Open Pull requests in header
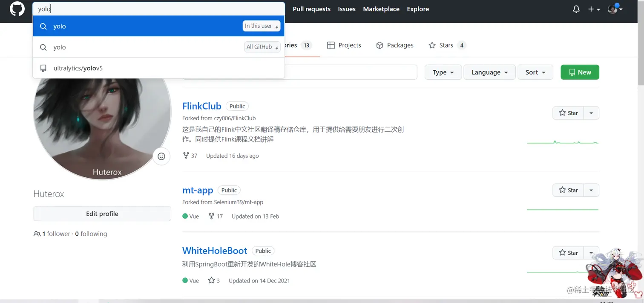The width and height of the screenshot is (644, 303). [311, 9]
